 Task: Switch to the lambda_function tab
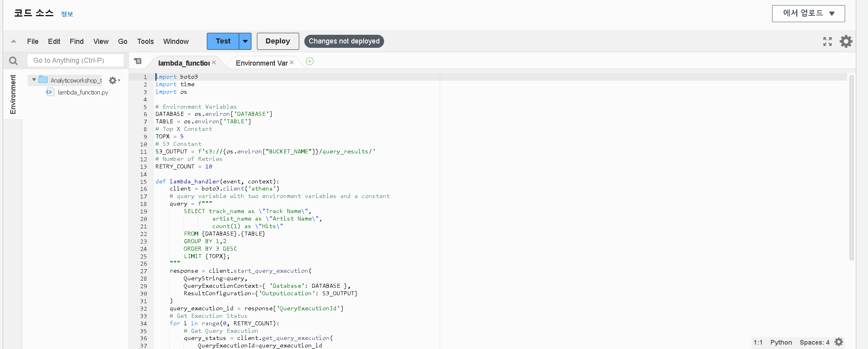[184, 63]
